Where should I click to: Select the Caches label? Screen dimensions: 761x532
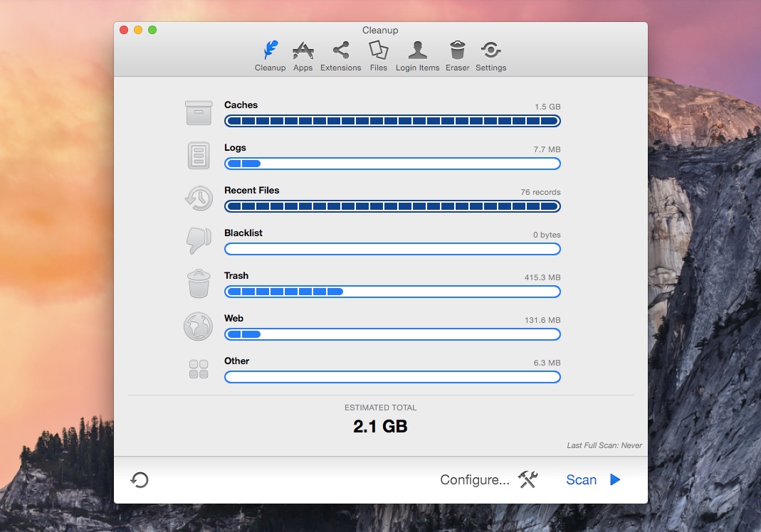point(241,105)
